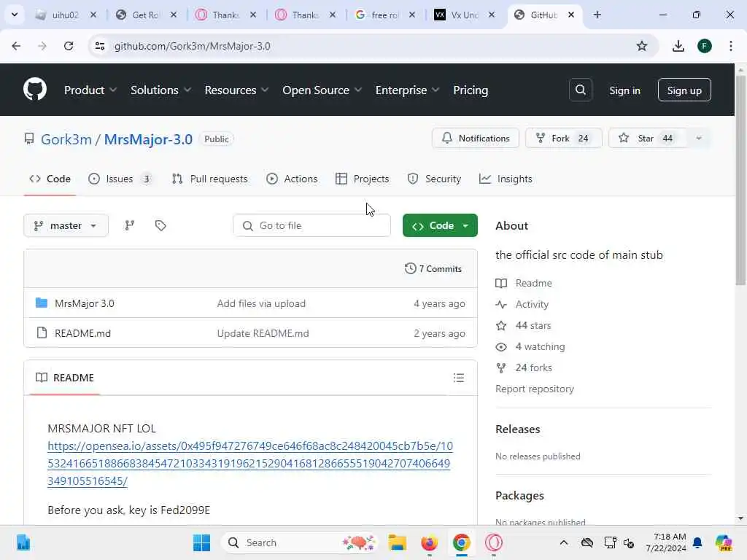Open Chrome three-dot menu
This screenshot has height=560, width=747.
click(x=731, y=46)
